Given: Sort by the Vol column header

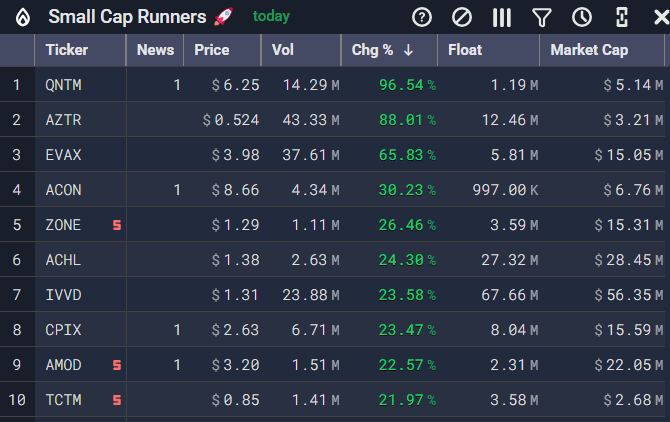Looking at the screenshot, I should [x=283, y=50].
